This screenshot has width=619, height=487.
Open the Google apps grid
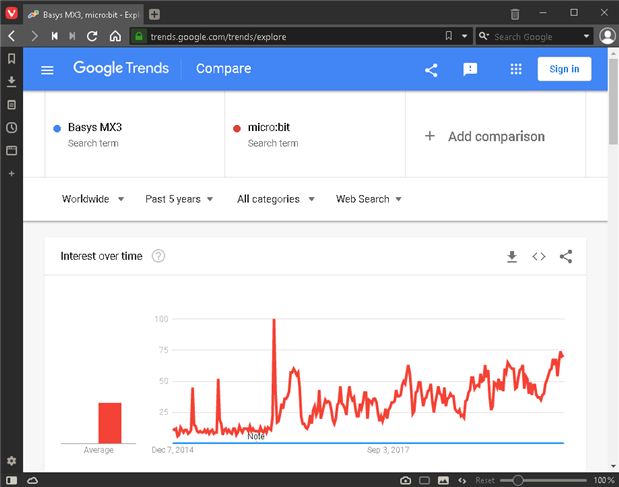[x=516, y=70]
